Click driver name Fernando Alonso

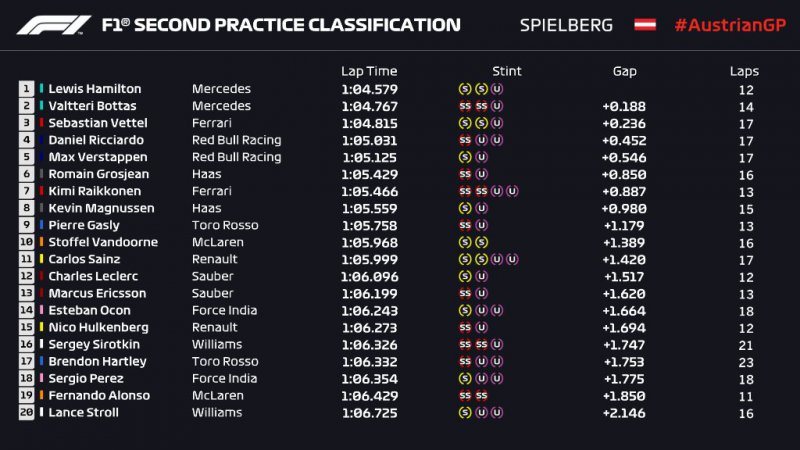click(x=98, y=395)
